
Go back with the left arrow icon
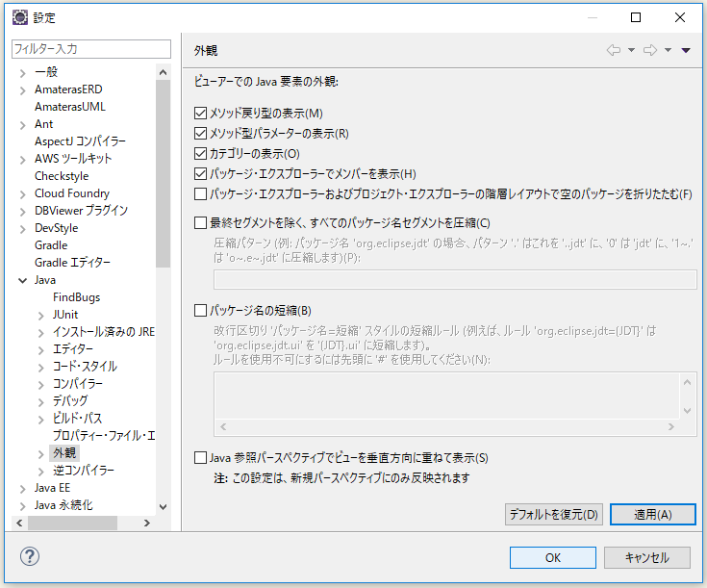click(614, 50)
